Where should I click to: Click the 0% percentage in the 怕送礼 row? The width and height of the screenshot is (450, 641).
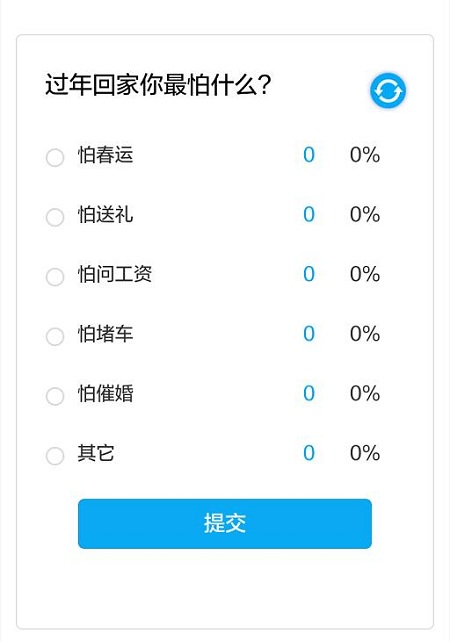click(365, 215)
